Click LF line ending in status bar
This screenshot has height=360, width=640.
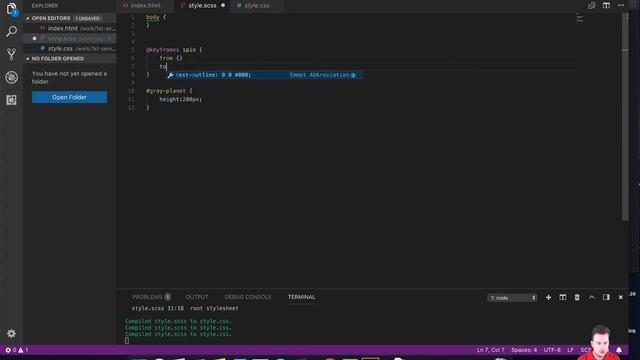point(570,350)
